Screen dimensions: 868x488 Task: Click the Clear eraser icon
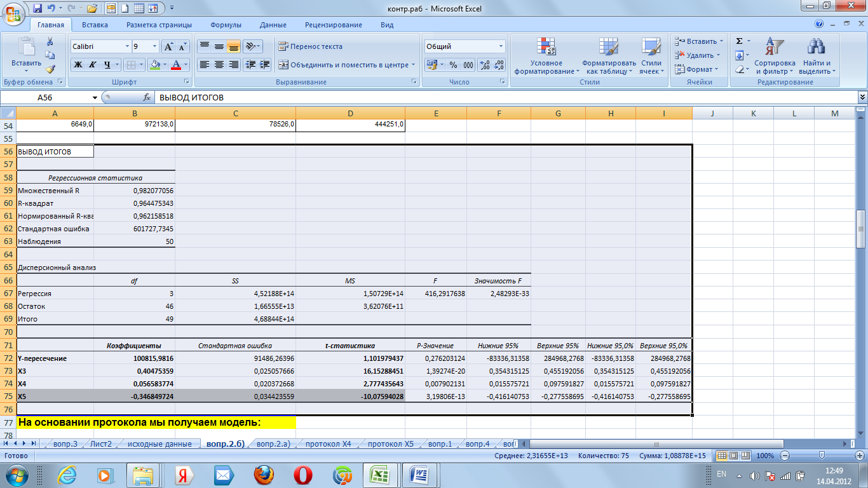pos(740,69)
